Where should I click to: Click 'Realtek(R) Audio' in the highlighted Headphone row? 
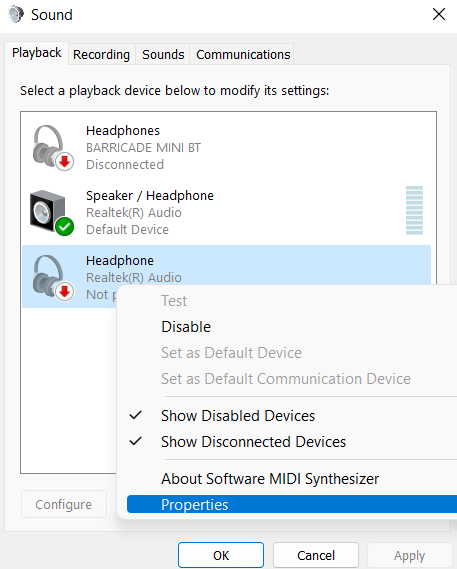point(134,278)
